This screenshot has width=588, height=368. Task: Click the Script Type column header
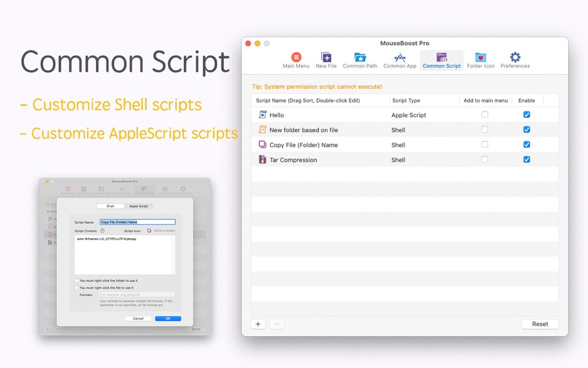[406, 101]
